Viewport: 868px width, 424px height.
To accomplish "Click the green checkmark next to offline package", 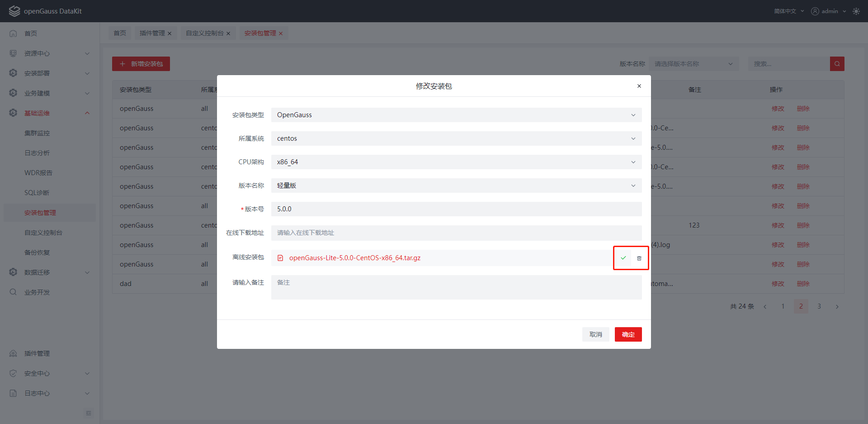I will pos(623,258).
